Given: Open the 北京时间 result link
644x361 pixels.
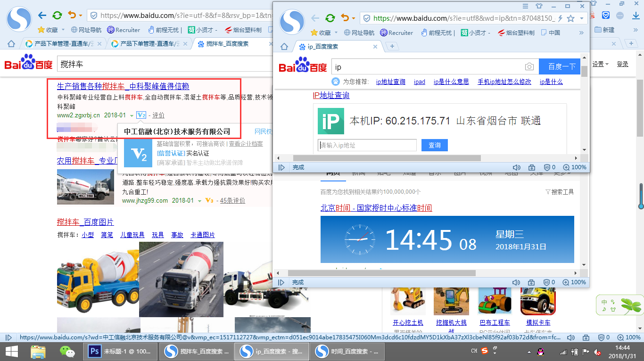Looking at the screenshot, I should (x=376, y=208).
